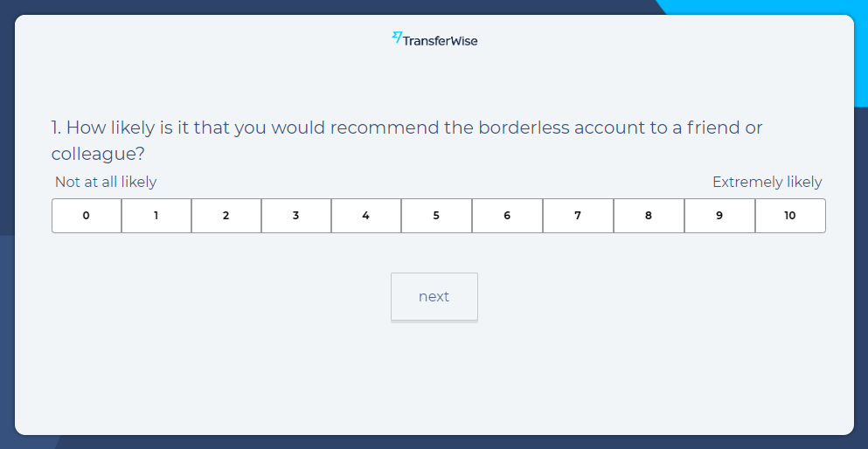Select the middle rating 5

click(x=436, y=216)
